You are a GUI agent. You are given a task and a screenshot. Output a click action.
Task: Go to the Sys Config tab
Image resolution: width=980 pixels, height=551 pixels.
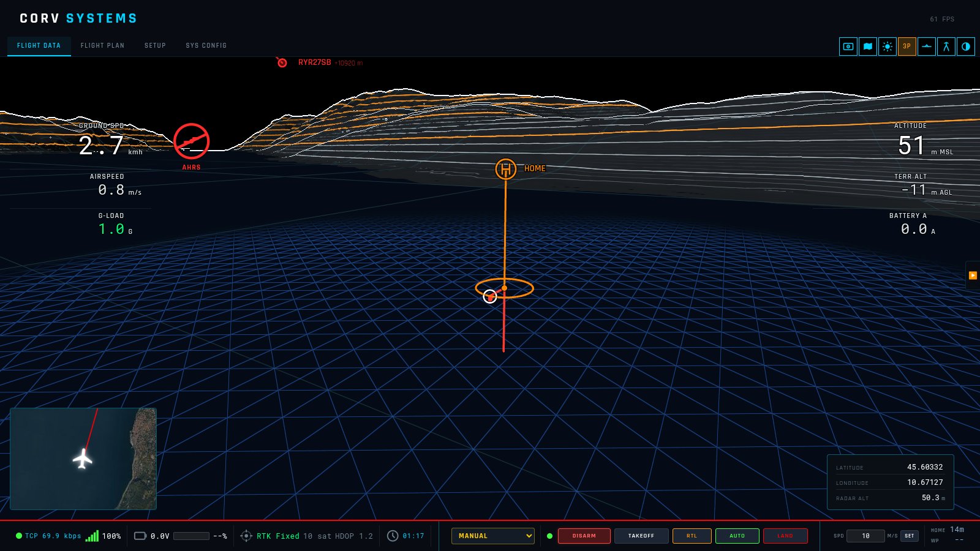tap(206, 46)
